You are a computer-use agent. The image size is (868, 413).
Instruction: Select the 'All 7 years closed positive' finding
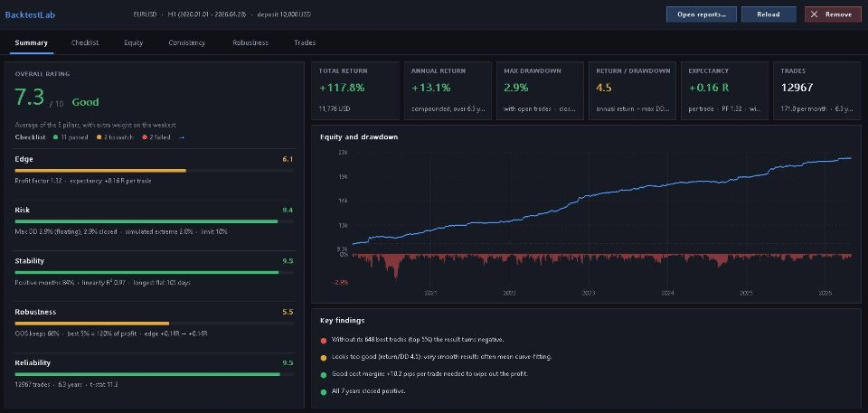(368, 391)
